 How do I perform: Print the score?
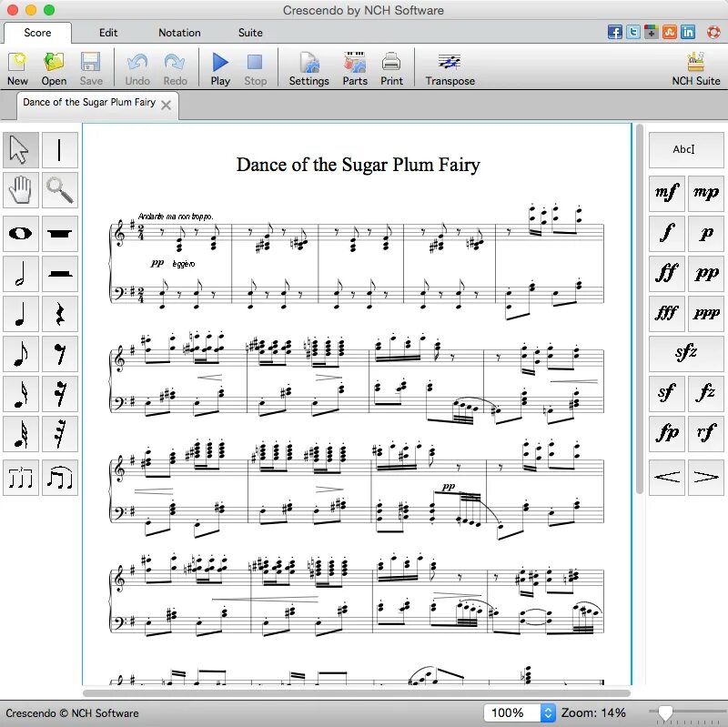(x=391, y=69)
